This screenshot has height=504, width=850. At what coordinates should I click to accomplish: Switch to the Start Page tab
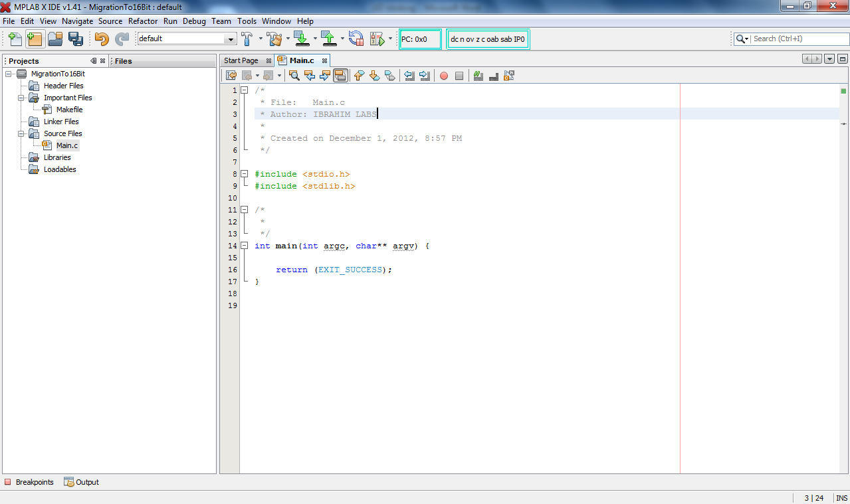[242, 60]
